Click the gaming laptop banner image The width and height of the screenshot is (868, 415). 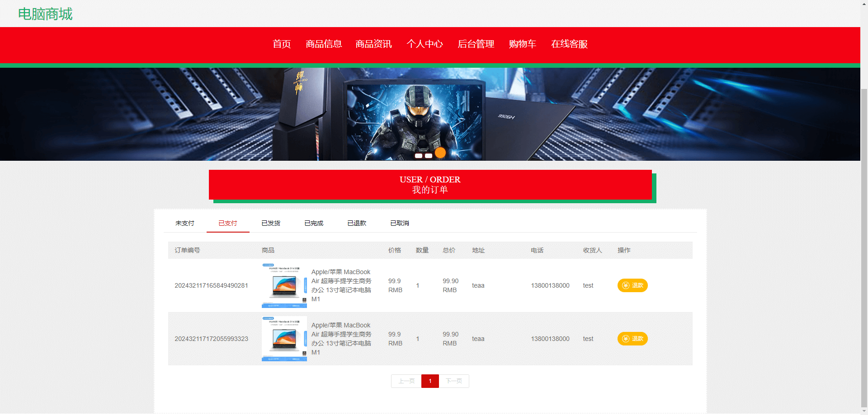pyautogui.click(x=430, y=114)
